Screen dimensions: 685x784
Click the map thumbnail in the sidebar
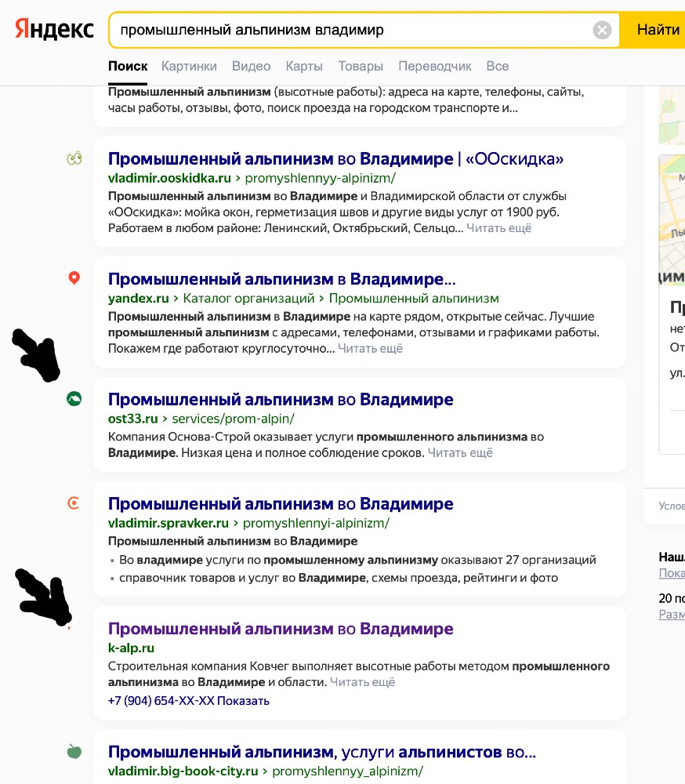(672, 220)
